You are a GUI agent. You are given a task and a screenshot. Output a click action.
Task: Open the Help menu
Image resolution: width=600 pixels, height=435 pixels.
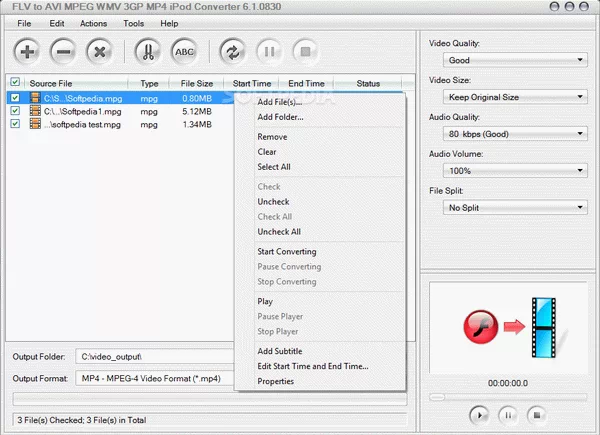(x=169, y=24)
